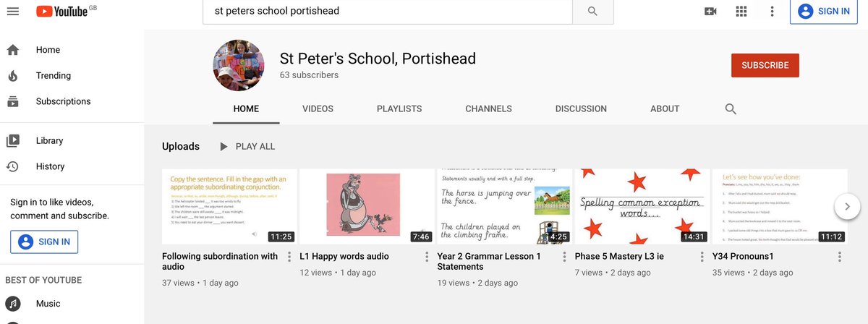
Task: Open the Following subordination video thumbnail
Action: point(229,207)
